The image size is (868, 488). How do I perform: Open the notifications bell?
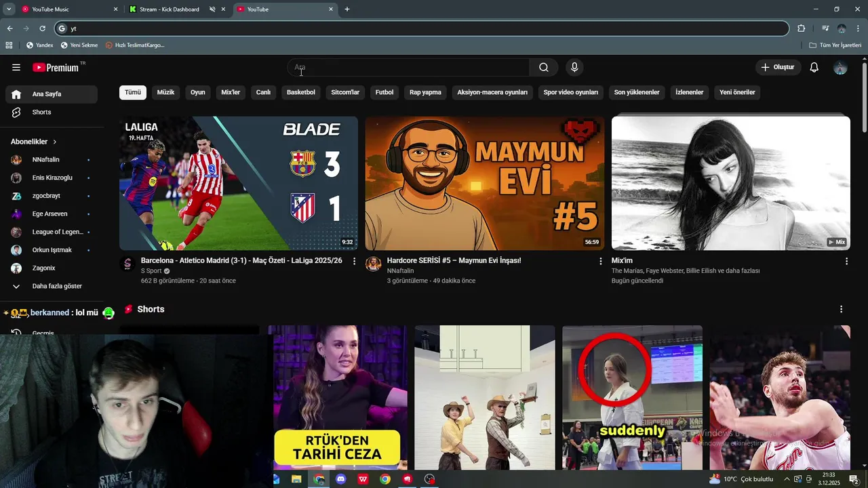(814, 67)
